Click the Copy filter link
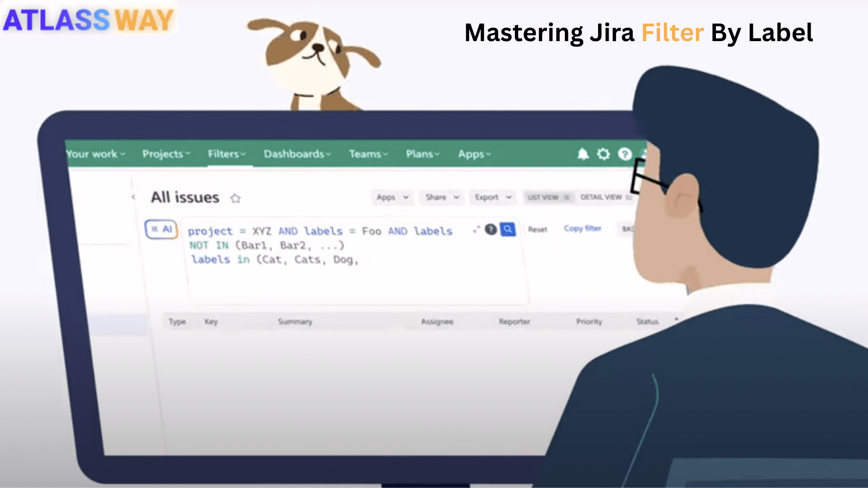Screen dimensions: 868x488 point(582,229)
